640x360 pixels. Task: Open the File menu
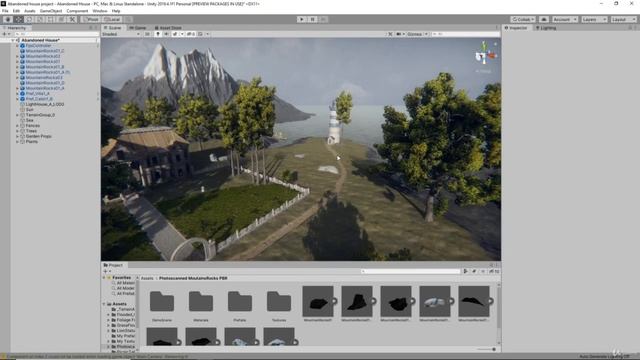click(5, 11)
